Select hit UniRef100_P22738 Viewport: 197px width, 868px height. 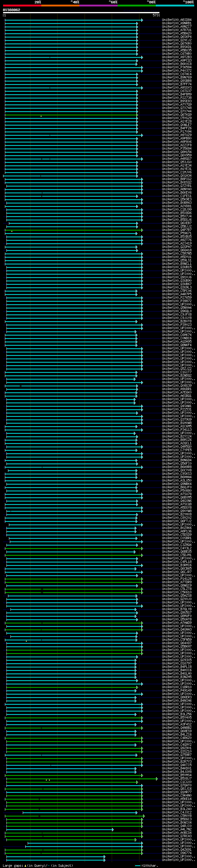(177, 98)
